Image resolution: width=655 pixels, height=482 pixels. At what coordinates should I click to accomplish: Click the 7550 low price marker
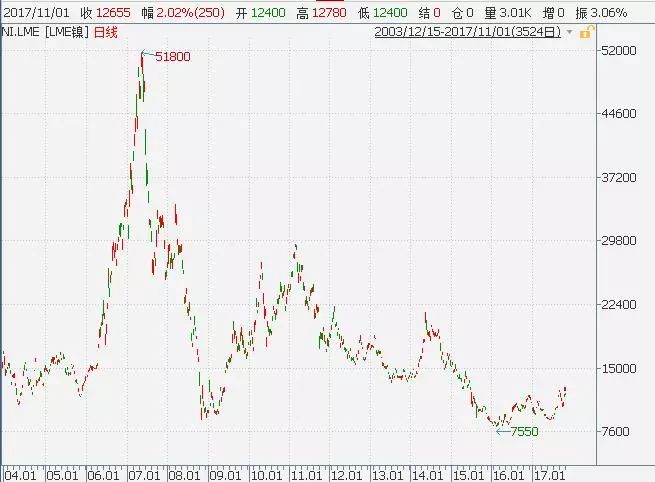click(x=525, y=431)
